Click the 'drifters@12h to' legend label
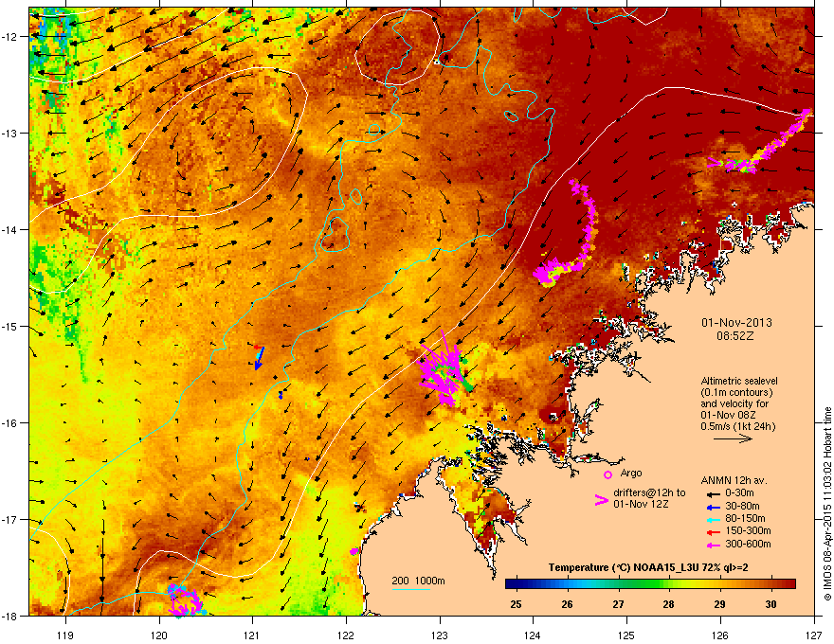The image size is (834, 644). (x=649, y=492)
